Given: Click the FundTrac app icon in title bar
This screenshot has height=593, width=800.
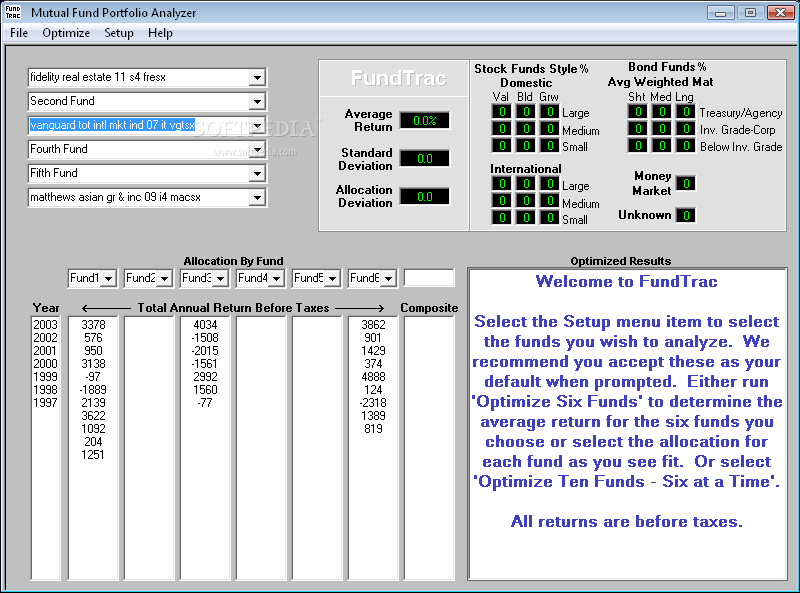Looking at the screenshot, I should [x=13, y=12].
